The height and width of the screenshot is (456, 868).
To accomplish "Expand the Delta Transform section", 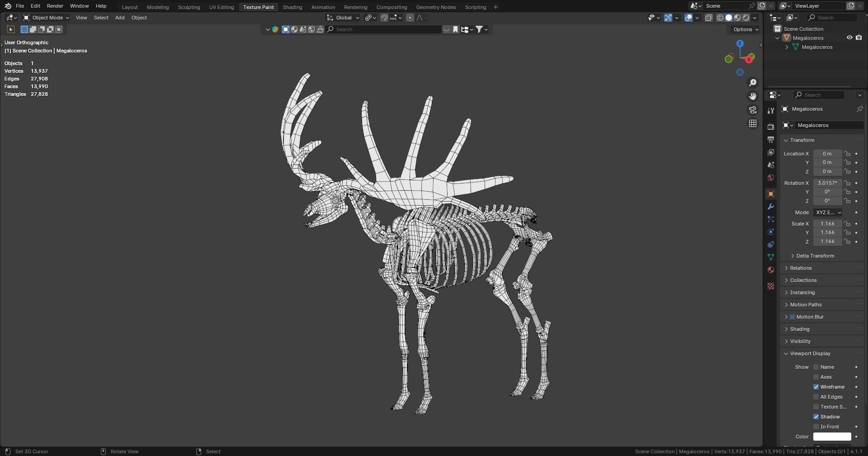I will tap(815, 256).
